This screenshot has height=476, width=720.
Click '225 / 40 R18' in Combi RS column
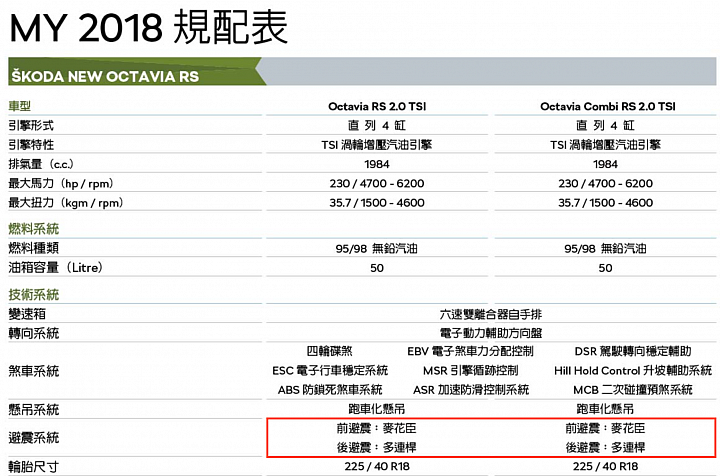[605, 466]
